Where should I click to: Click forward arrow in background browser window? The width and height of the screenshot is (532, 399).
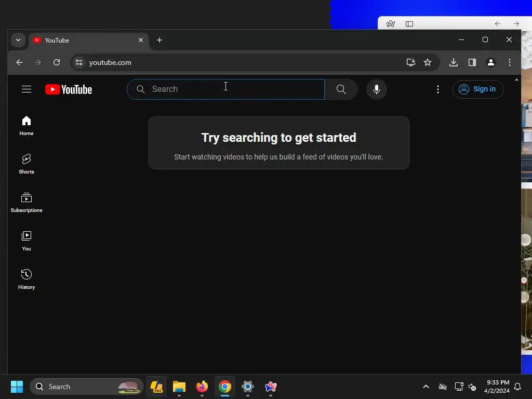pos(516,24)
